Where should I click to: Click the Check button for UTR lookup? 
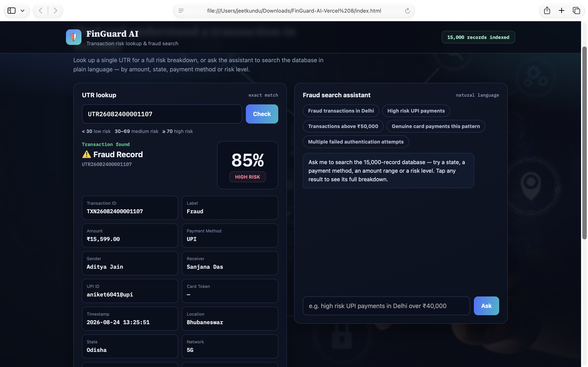tap(262, 114)
